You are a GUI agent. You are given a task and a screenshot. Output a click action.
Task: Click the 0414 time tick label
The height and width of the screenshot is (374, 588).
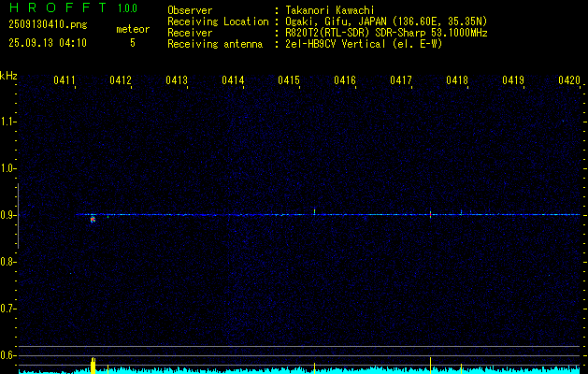[233, 80]
